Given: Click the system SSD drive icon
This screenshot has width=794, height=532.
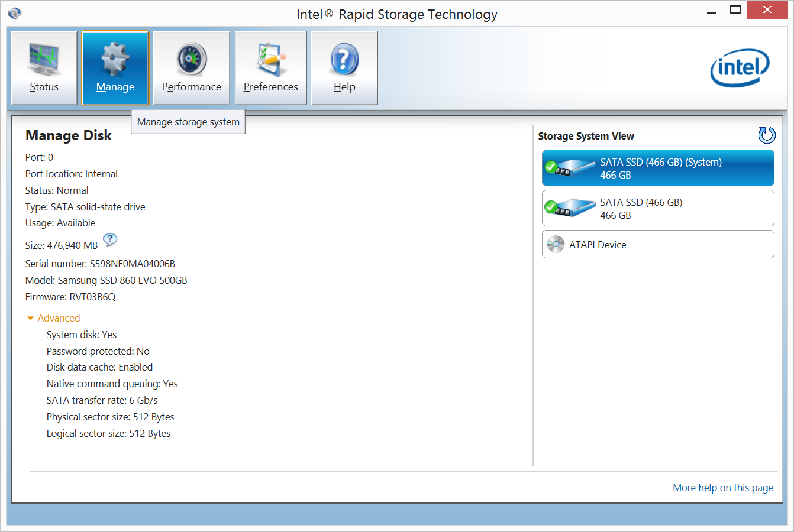Looking at the screenshot, I should (x=570, y=168).
